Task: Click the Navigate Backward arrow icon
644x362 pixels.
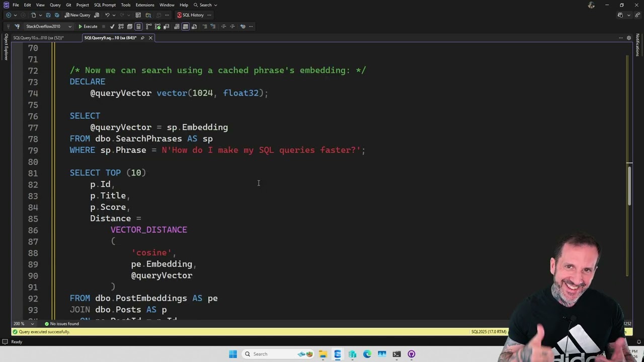Action: (9, 15)
